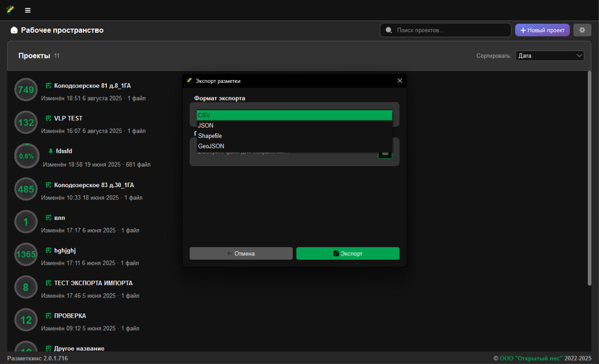Viewport: 599px width, 364px height.
Task: Select CSV in export format list
Action: [294, 115]
